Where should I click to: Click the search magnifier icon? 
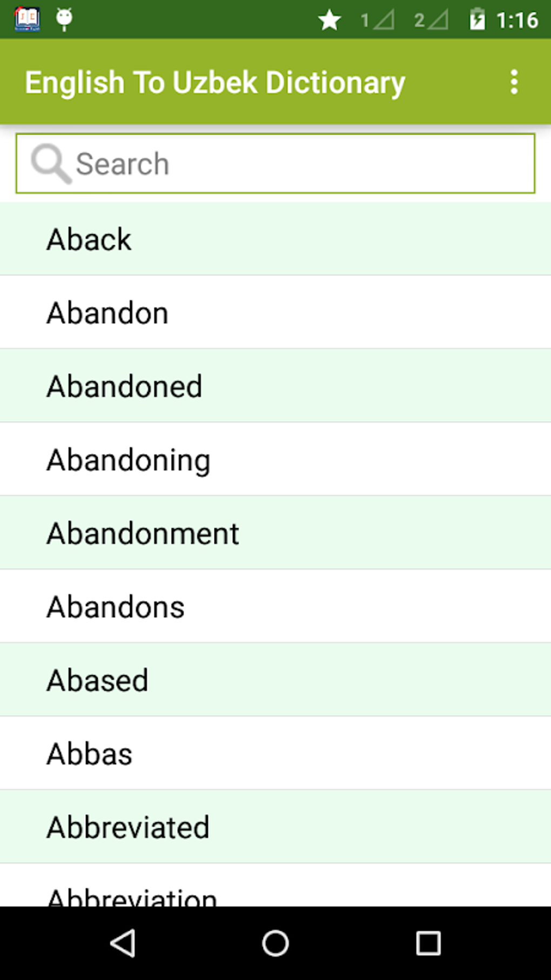tap(51, 163)
